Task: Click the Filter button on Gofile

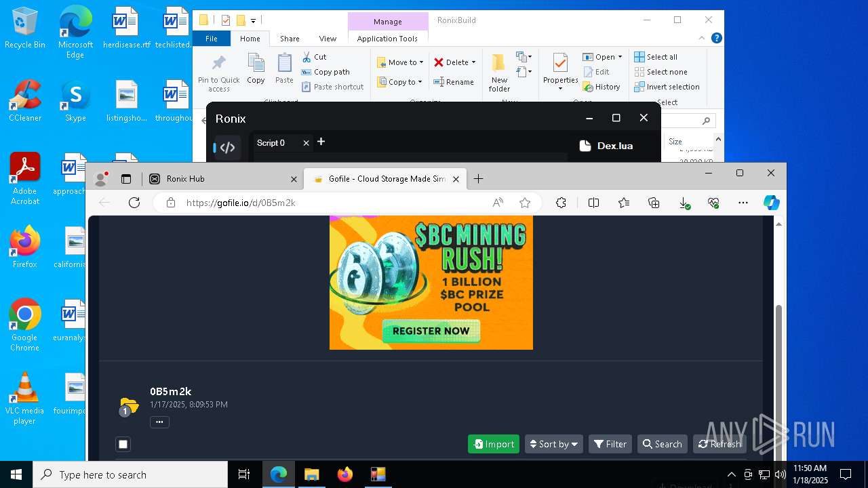Action: [x=610, y=444]
